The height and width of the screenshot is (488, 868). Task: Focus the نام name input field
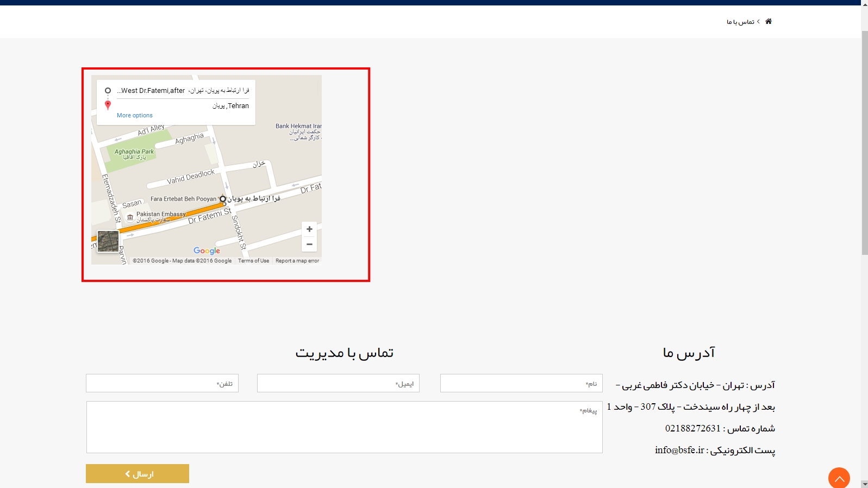tap(521, 383)
